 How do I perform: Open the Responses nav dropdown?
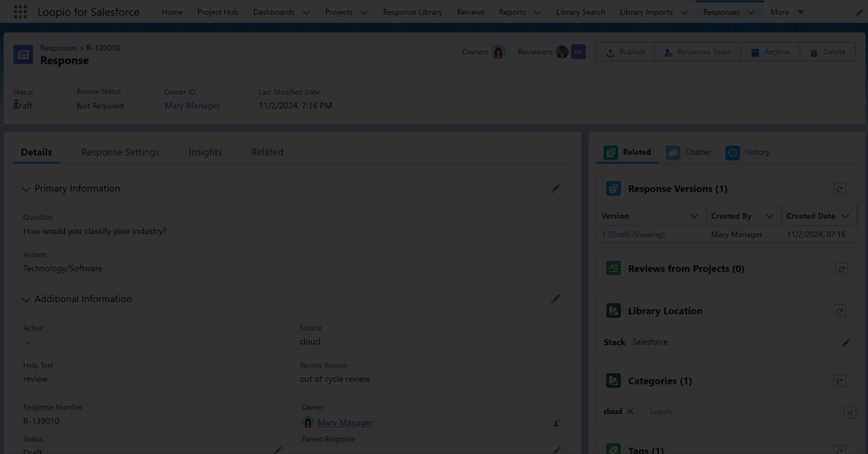(752, 12)
